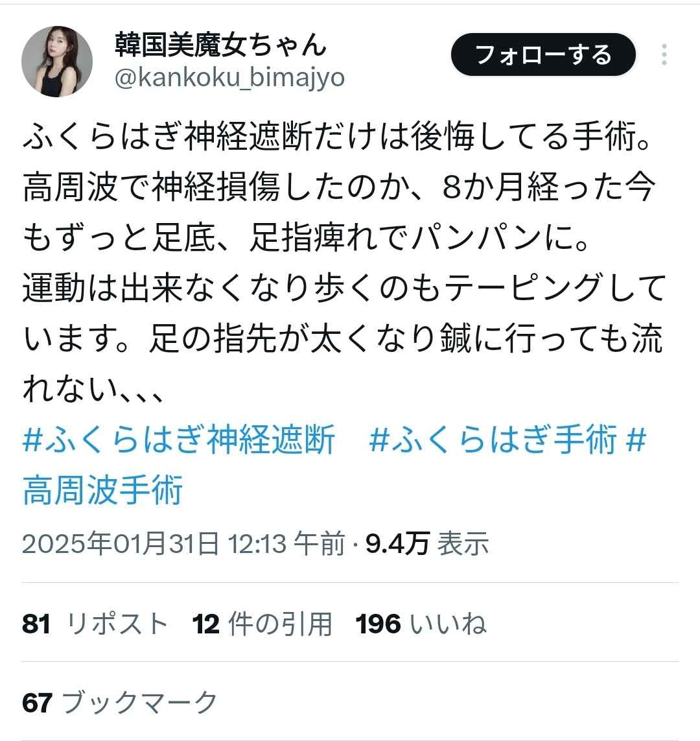Show the 12 件の引用 quotes list
Viewport: 700px width, 741px height.
262,623
